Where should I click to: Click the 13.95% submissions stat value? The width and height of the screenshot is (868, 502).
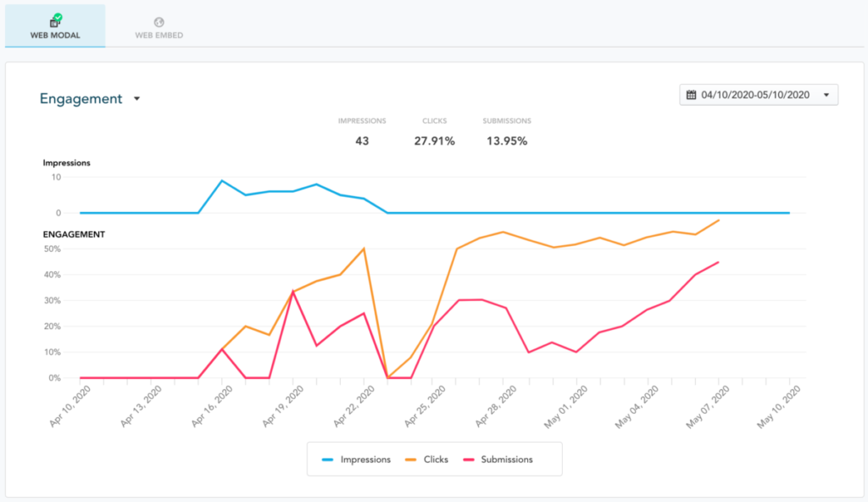pyautogui.click(x=507, y=141)
